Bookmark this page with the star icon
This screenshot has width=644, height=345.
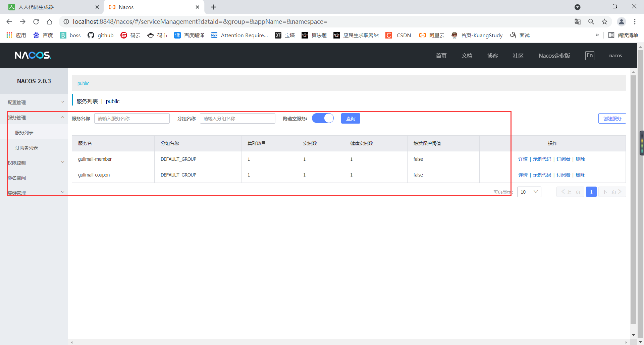604,22
